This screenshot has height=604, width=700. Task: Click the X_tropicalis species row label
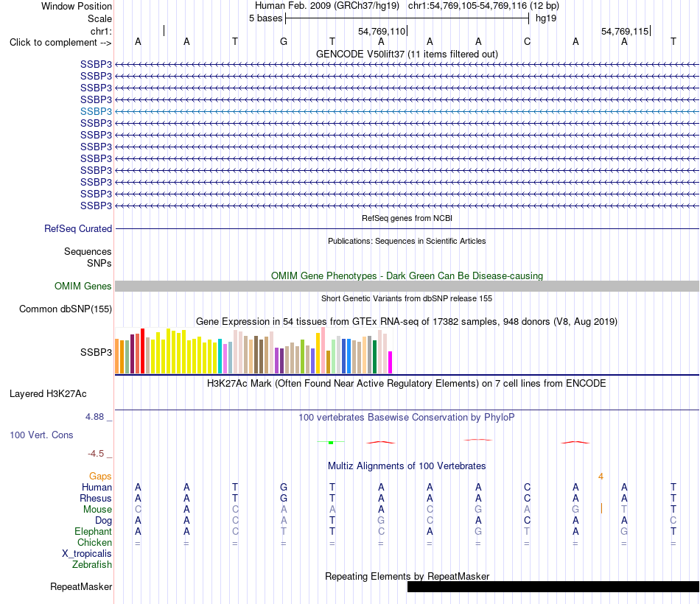[87, 554]
